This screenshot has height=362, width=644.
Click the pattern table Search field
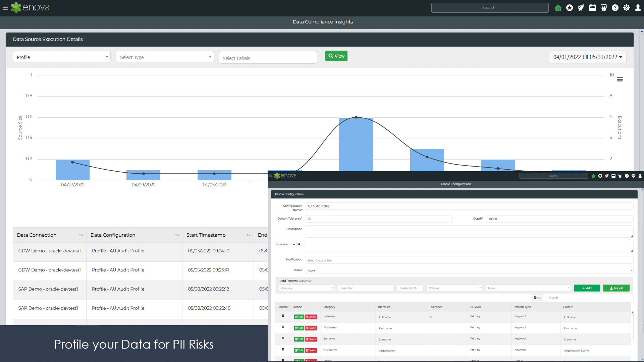[590, 298]
